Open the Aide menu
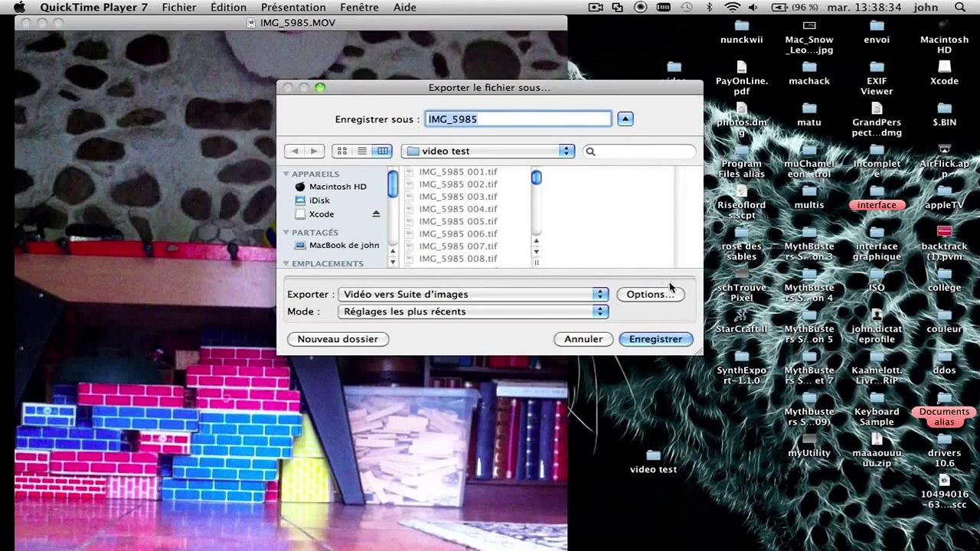Viewport: 980px width, 551px height. click(x=405, y=8)
